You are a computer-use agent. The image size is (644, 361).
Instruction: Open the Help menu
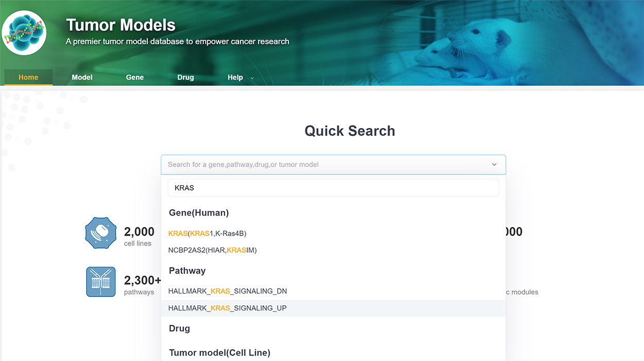[x=235, y=77]
